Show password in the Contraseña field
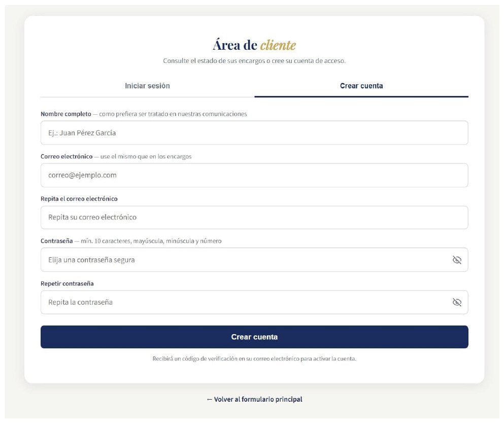The image size is (504, 423). click(x=457, y=260)
